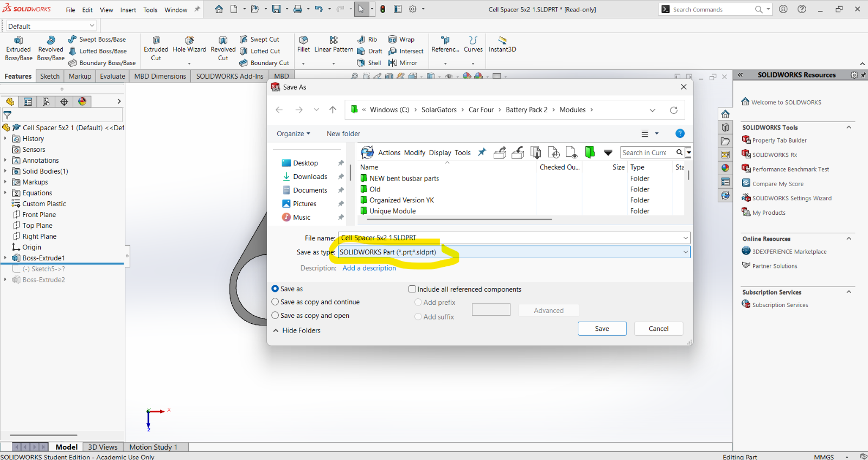Open the Default configuration dropdown
This screenshot has width=868, height=460.
pos(51,26)
